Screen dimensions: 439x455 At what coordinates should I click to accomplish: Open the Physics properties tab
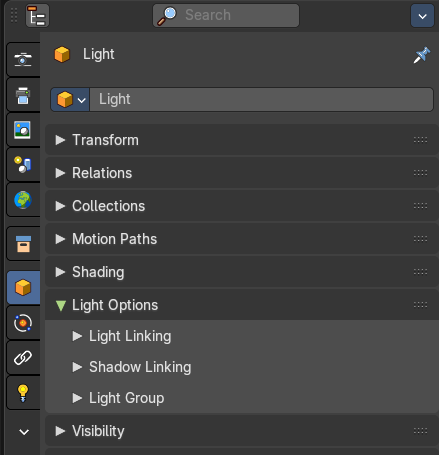[x=23, y=323]
